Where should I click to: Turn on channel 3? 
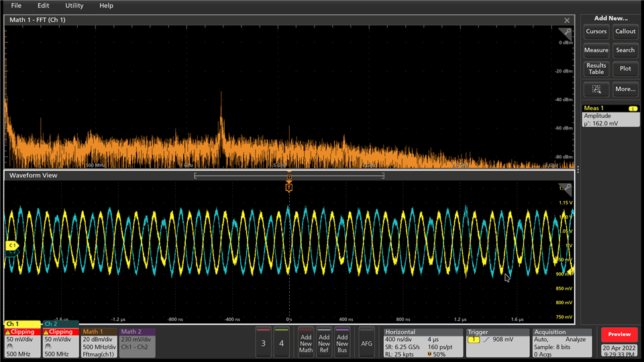pos(263,343)
